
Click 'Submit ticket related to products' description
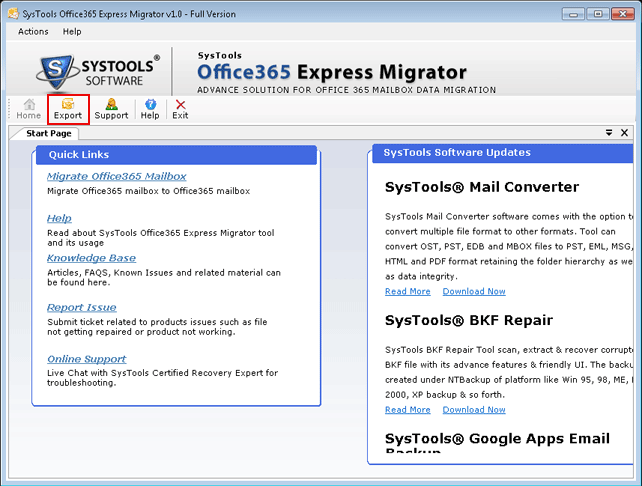coord(157,327)
